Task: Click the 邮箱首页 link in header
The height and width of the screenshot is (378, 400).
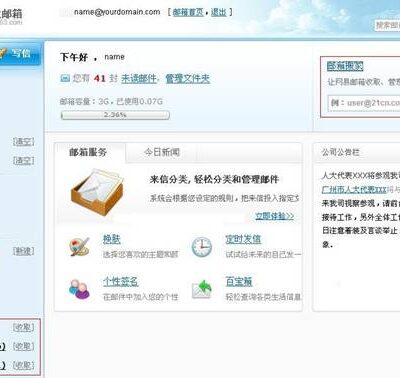Action: pyautogui.click(x=188, y=12)
